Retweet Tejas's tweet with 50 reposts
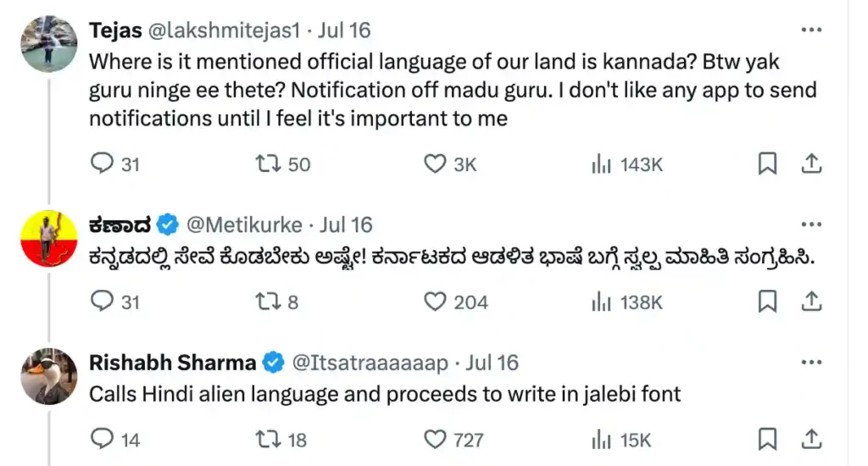The height and width of the screenshot is (466, 868). click(x=268, y=164)
